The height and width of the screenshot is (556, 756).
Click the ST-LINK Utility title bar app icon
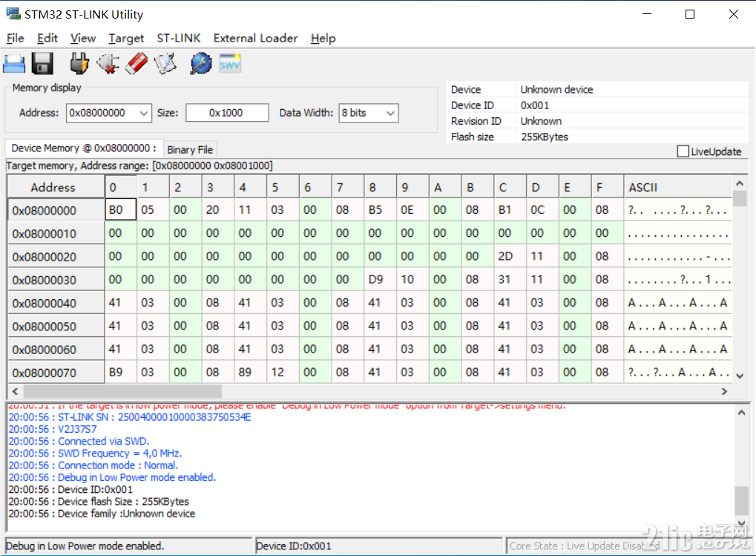coord(13,13)
